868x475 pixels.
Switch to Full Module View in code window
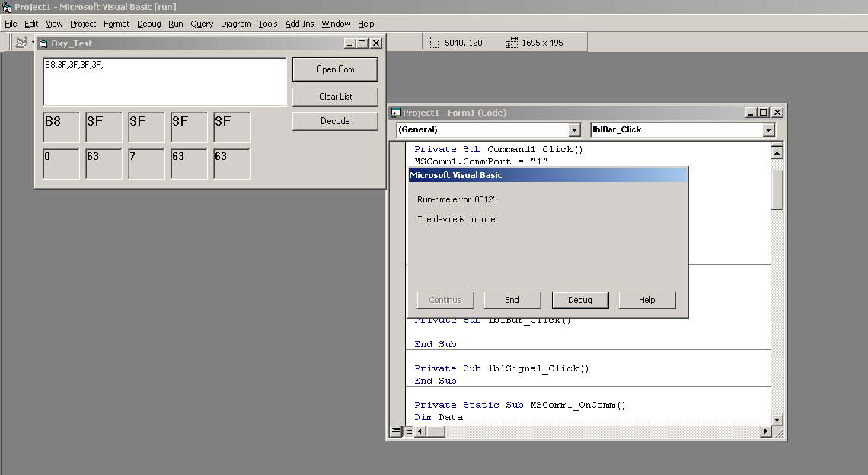(407, 431)
